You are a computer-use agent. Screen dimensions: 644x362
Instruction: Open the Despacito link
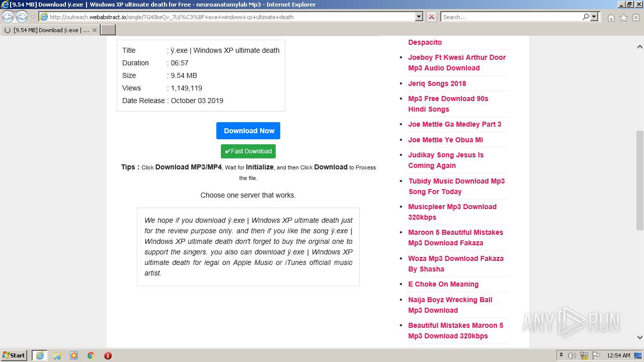(425, 42)
